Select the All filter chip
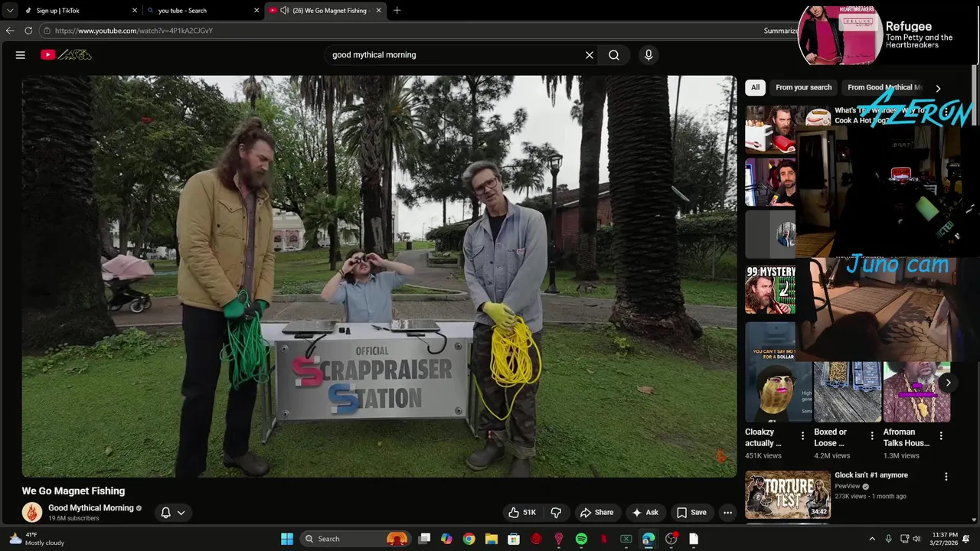Screen dimensions: 980x551 coord(755,87)
